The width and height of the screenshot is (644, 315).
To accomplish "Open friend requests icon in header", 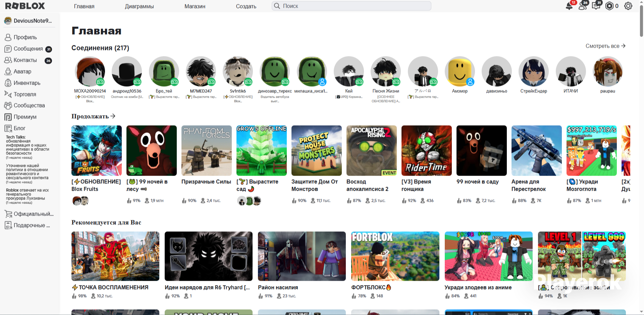I will click(x=583, y=6).
